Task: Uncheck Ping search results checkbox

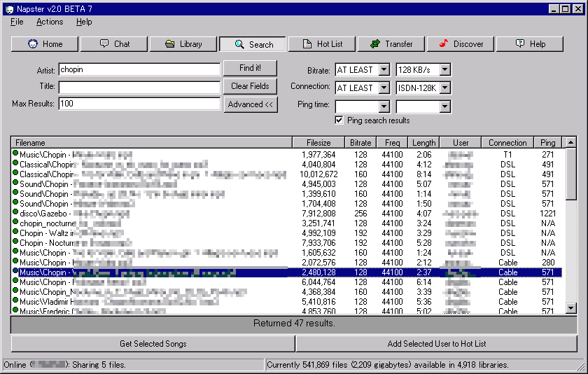Action: (339, 120)
